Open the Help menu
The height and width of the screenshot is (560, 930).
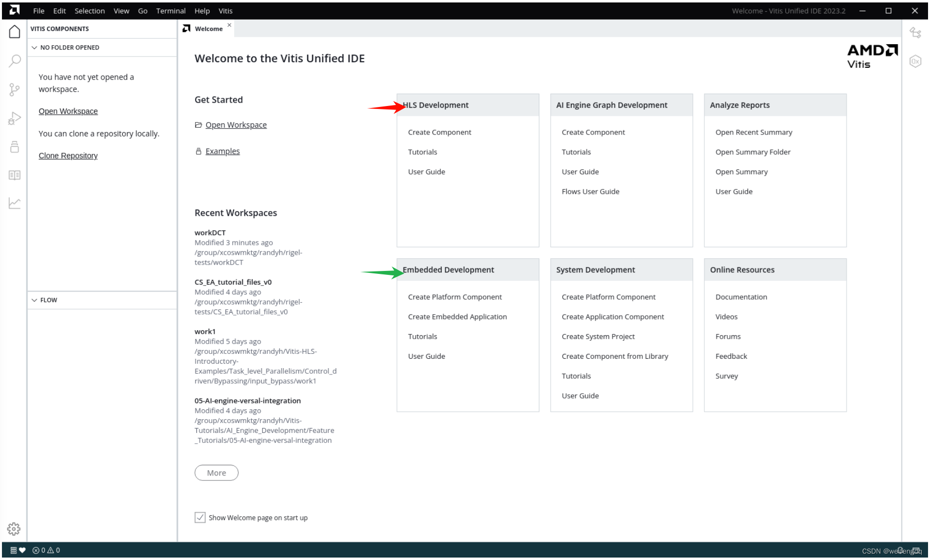[x=202, y=11]
